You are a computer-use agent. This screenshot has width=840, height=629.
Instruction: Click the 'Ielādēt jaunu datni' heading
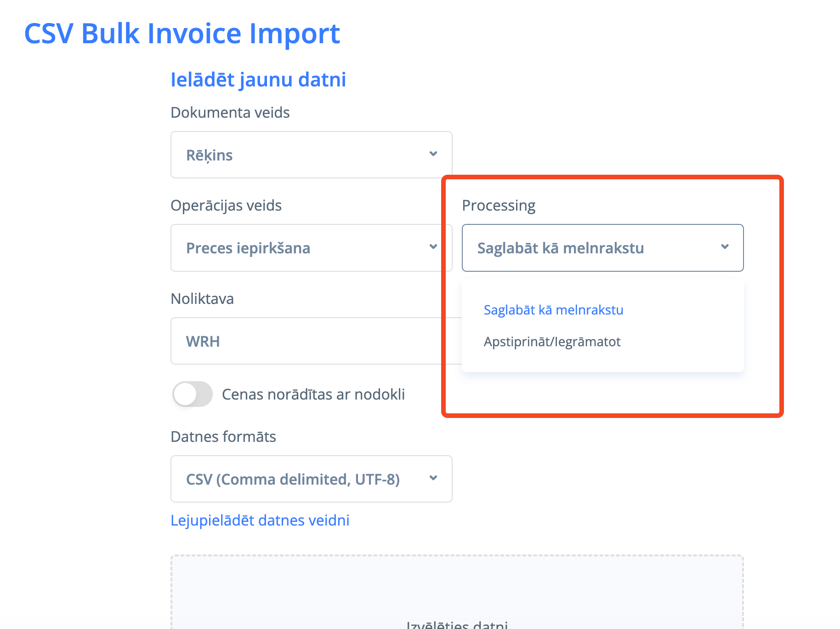click(258, 80)
